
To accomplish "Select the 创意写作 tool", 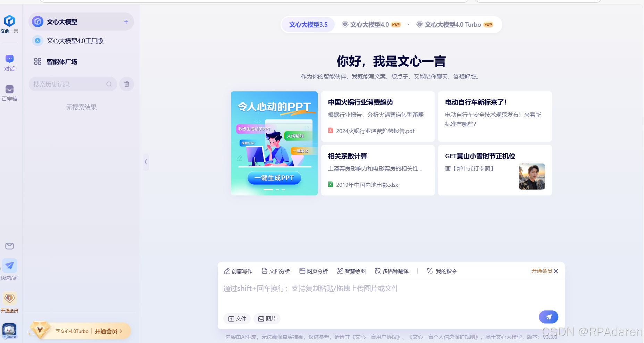I will tap(238, 271).
